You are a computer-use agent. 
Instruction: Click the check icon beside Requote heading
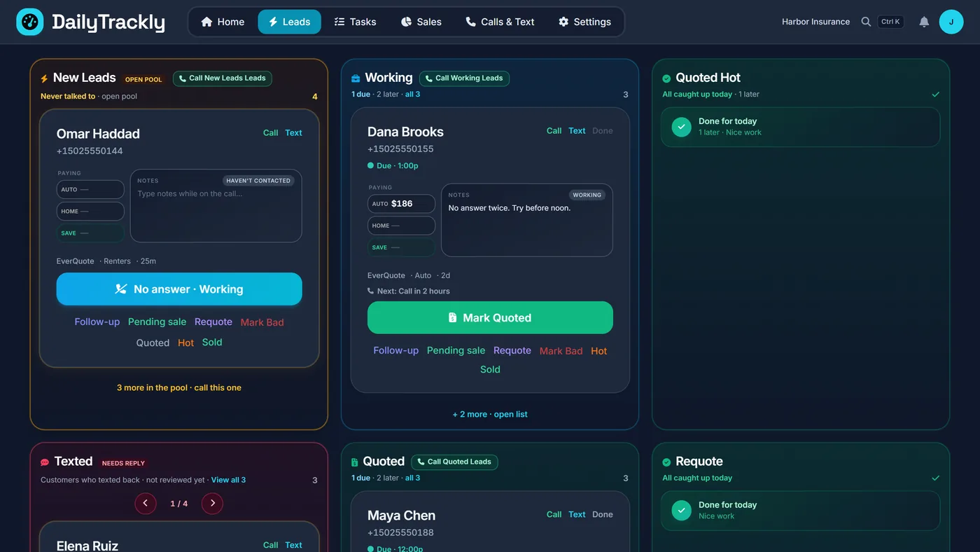click(x=666, y=462)
